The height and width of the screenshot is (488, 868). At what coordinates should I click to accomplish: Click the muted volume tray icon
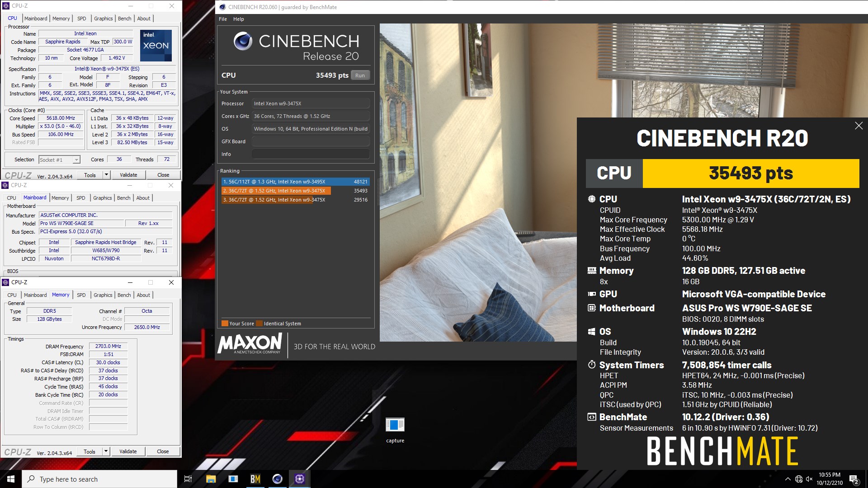coord(809,479)
